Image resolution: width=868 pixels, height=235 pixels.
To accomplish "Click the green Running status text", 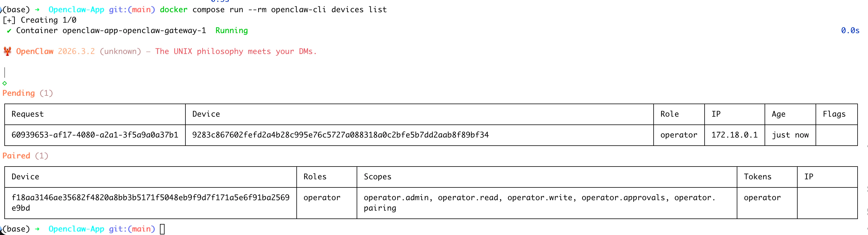I will coord(231,31).
